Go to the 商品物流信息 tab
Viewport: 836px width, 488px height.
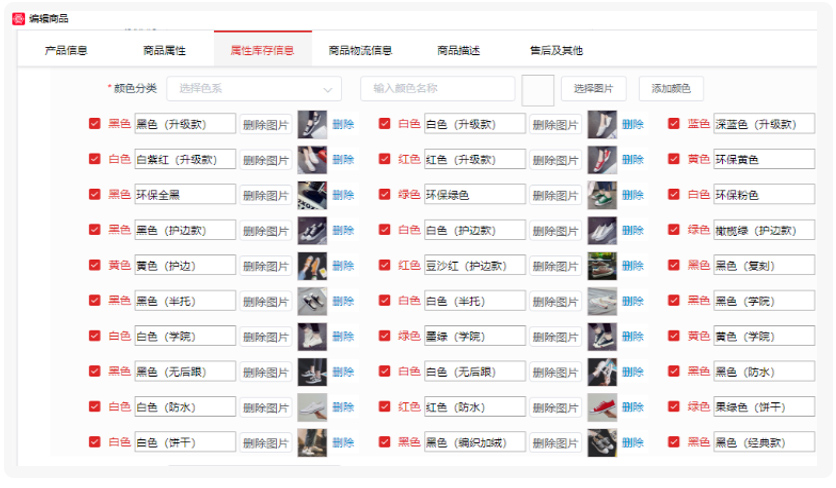[x=360, y=51]
